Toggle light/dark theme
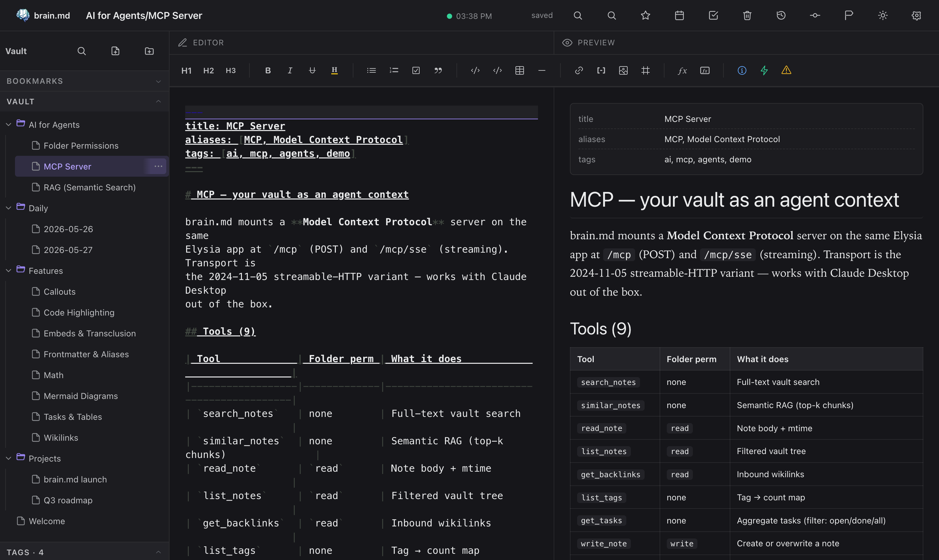 click(x=883, y=15)
